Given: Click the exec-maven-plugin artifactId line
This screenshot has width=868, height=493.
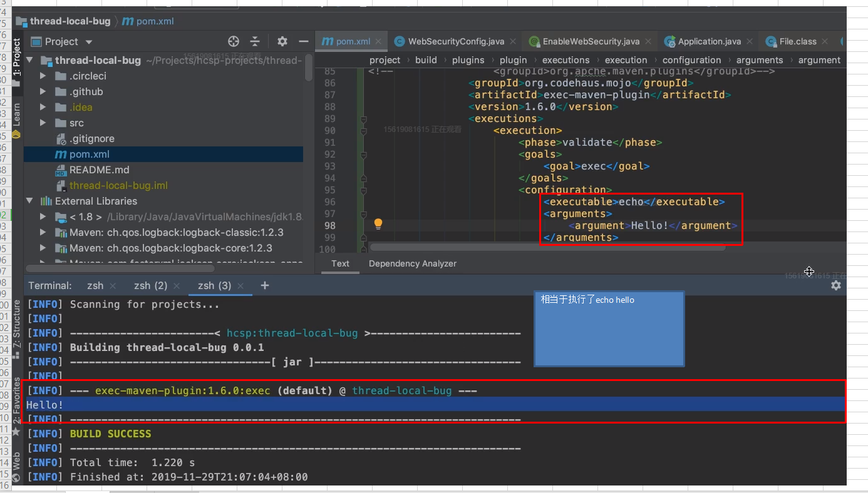Looking at the screenshot, I should click(600, 94).
